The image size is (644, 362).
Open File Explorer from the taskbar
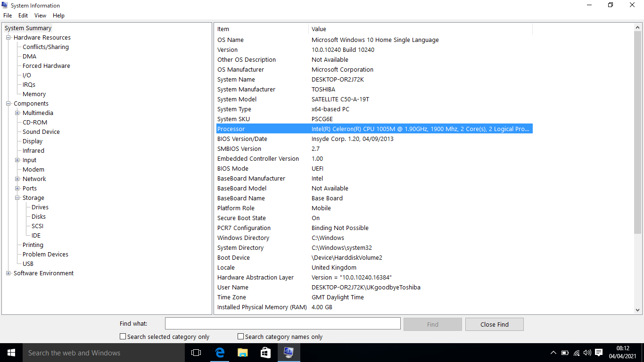pos(242,353)
